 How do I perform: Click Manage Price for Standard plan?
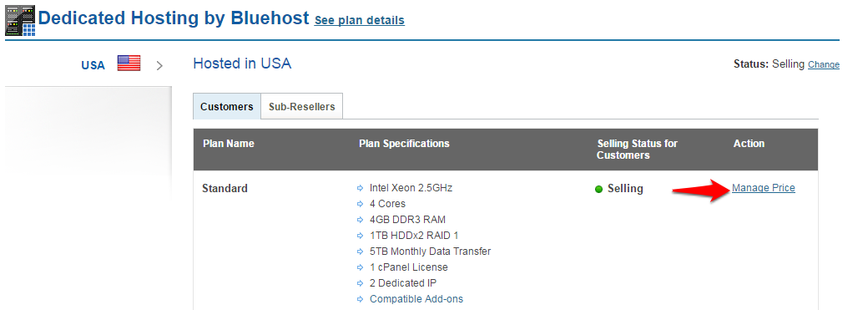click(764, 188)
